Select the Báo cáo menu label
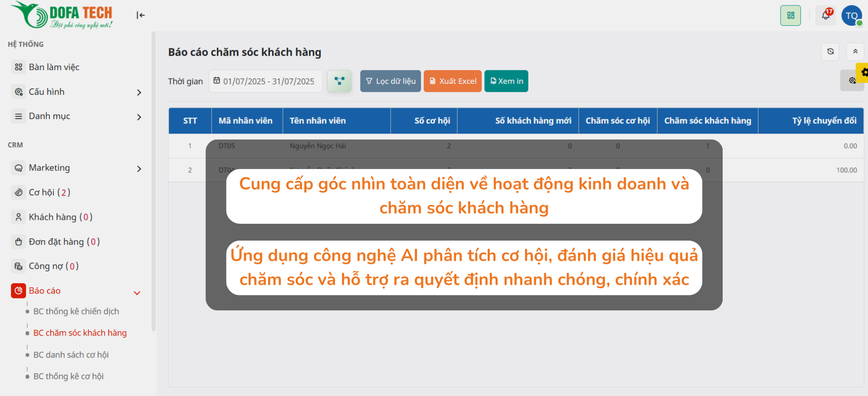This screenshot has height=396, width=868. point(45,291)
